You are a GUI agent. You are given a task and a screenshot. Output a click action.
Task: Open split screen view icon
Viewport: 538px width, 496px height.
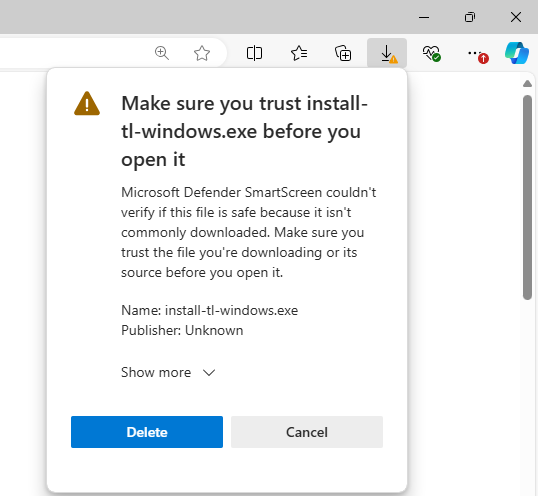point(254,53)
